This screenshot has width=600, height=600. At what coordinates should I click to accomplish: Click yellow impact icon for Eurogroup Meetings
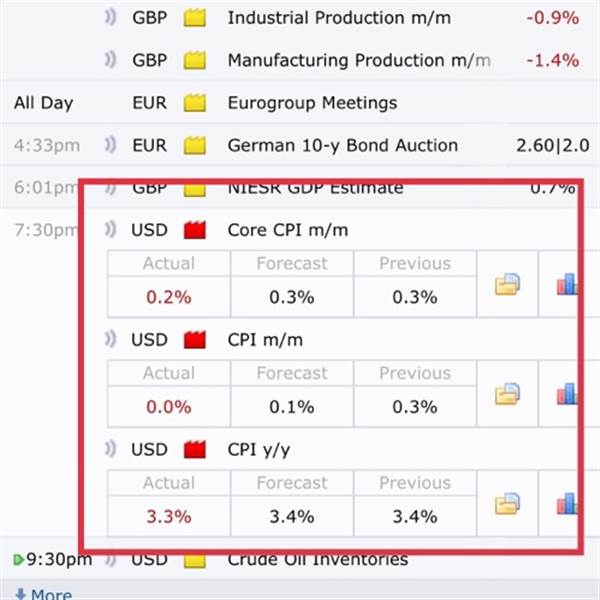pos(194,103)
